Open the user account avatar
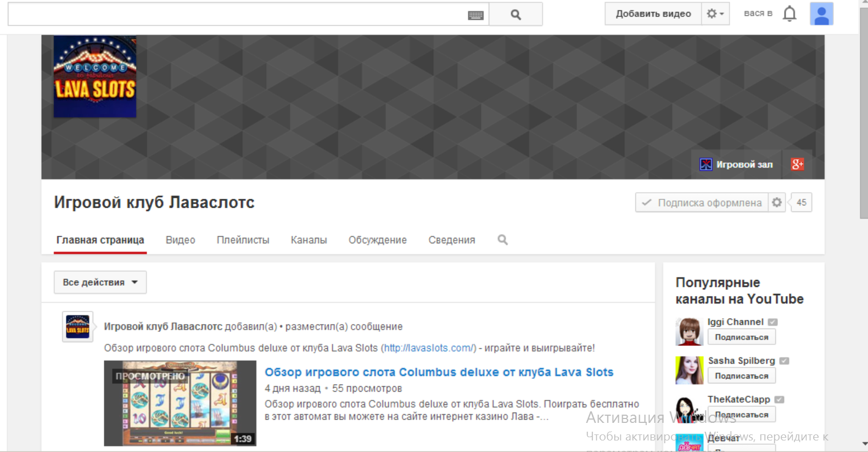 click(x=821, y=14)
